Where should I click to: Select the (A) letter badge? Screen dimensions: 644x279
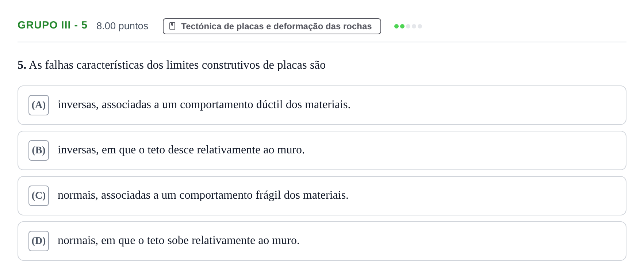tap(39, 105)
